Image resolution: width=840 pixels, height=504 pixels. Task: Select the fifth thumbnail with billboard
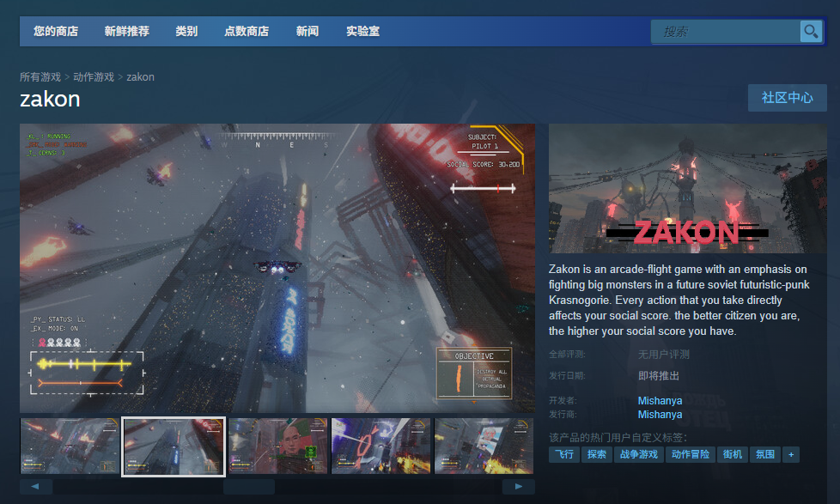[484, 446]
